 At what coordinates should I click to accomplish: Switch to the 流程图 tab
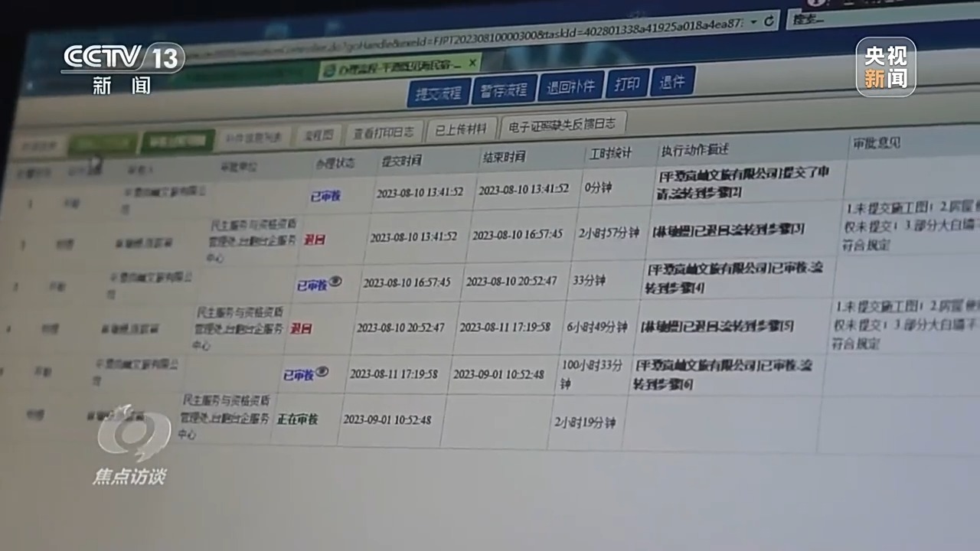pos(318,135)
